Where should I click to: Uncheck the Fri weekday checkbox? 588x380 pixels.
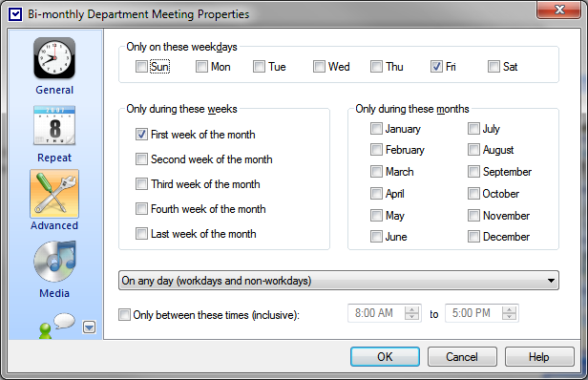click(436, 67)
